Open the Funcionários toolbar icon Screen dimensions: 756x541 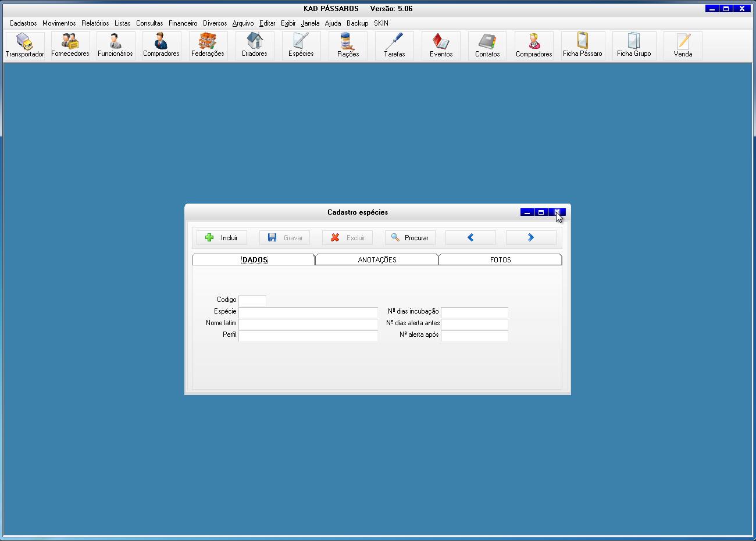[x=115, y=45]
